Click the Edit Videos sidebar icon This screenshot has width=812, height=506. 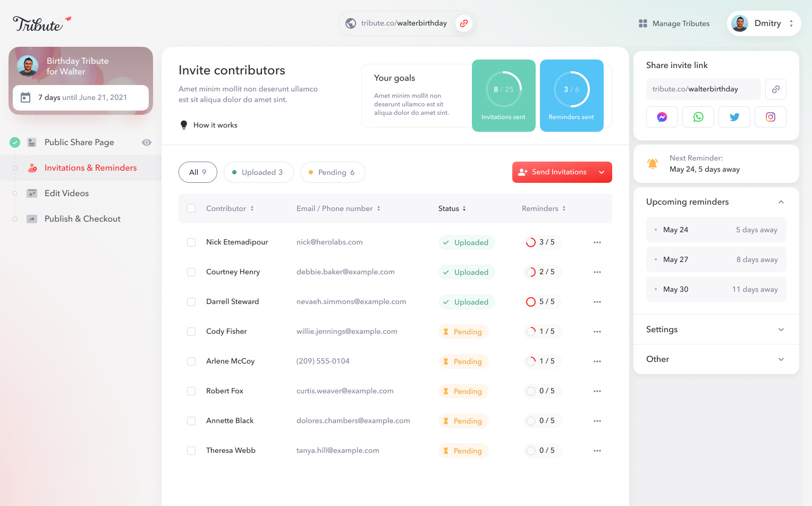[32, 193]
